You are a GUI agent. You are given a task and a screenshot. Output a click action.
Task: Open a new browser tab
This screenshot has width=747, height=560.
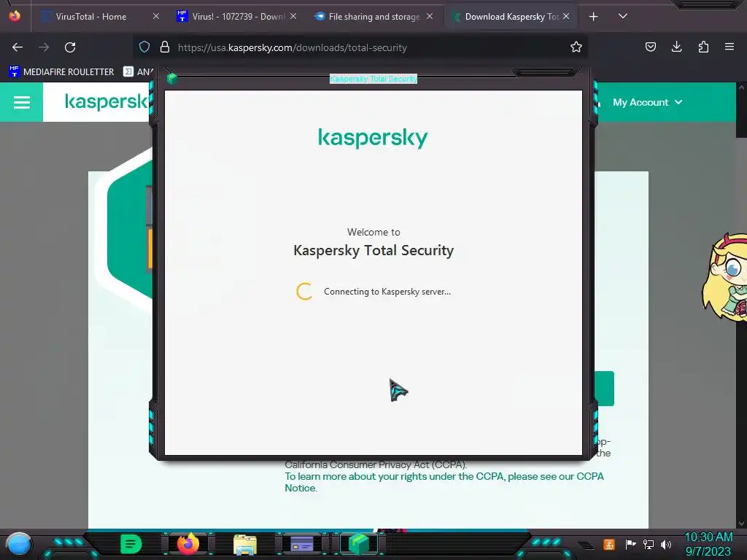593,17
